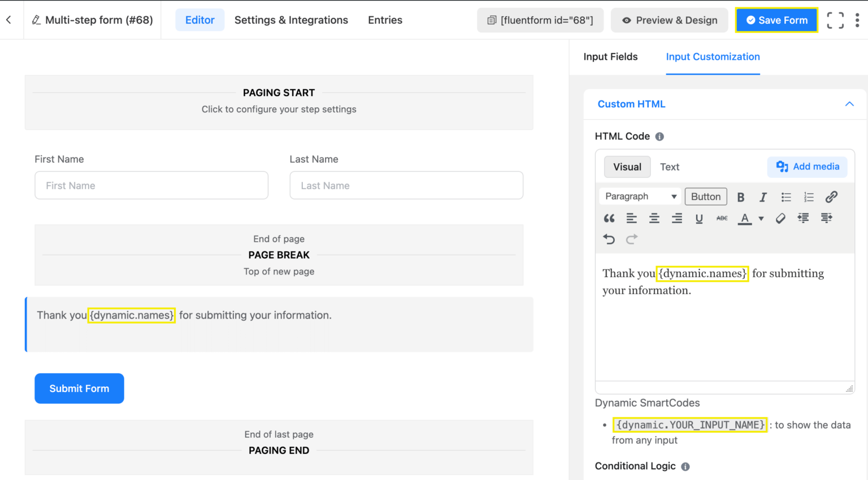Switch editor to Text mode
This screenshot has width=868, height=480.
click(x=670, y=167)
